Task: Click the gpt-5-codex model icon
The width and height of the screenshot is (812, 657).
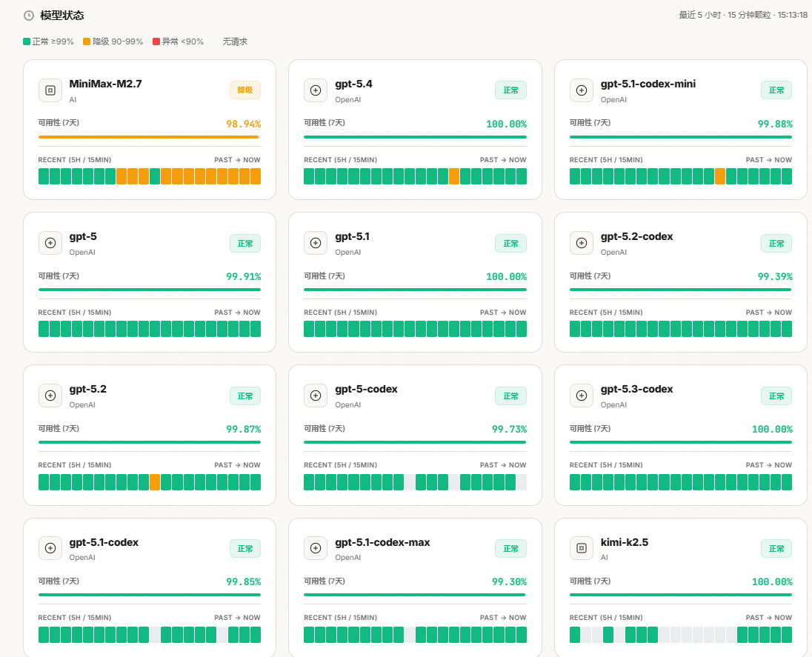Action: (x=316, y=396)
